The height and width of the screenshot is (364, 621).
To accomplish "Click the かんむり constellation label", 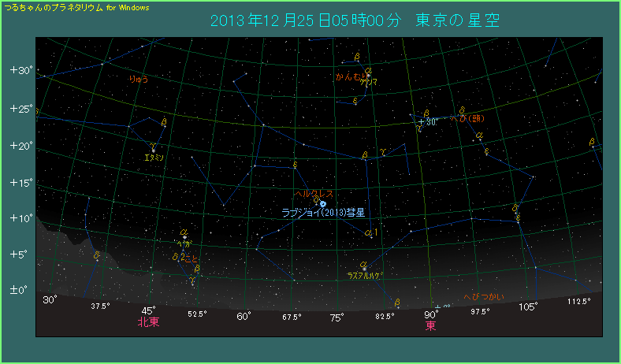I will pos(347,77).
